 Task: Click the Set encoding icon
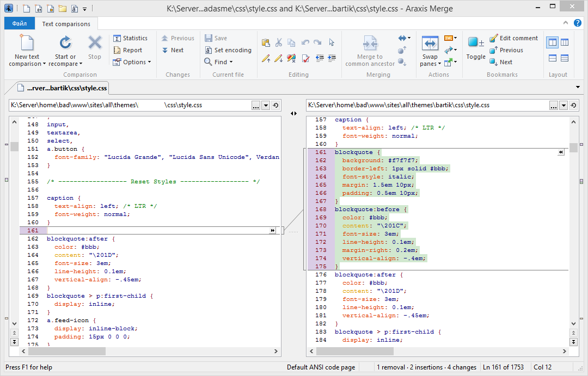(x=209, y=50)
